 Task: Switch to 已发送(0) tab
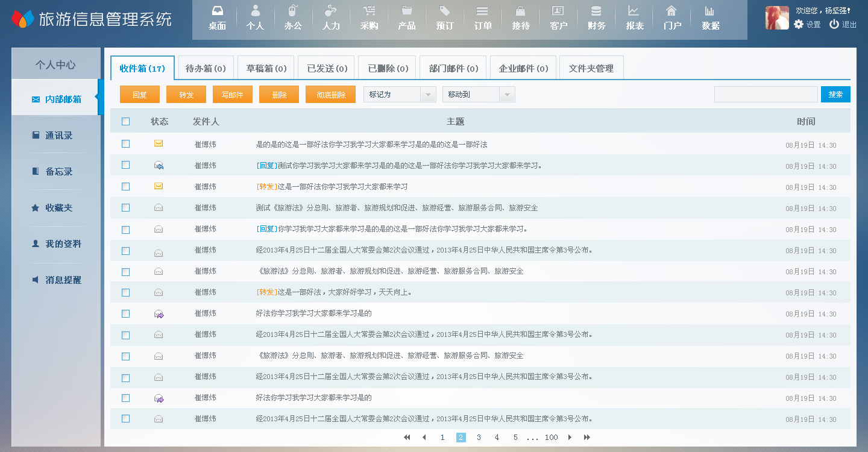pos(327,68)
